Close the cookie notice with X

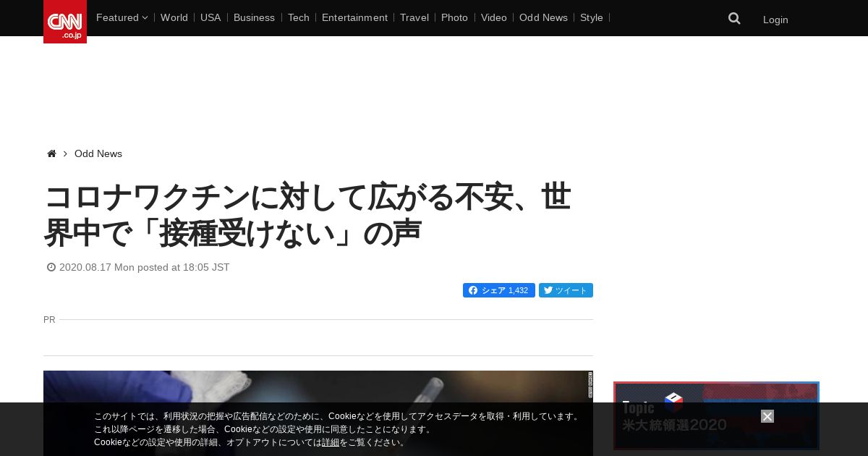coord(767,416)
